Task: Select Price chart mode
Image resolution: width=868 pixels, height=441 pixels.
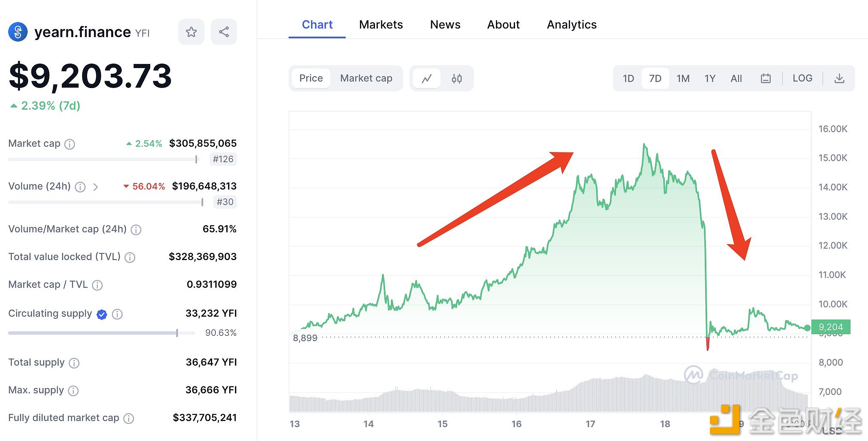Action: pos(311,78)
